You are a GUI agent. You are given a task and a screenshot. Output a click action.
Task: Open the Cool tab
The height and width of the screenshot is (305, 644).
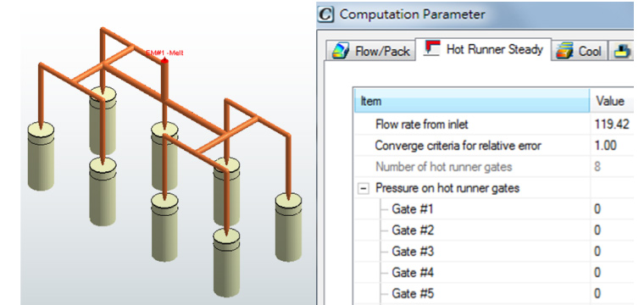(x=579, y=51)
